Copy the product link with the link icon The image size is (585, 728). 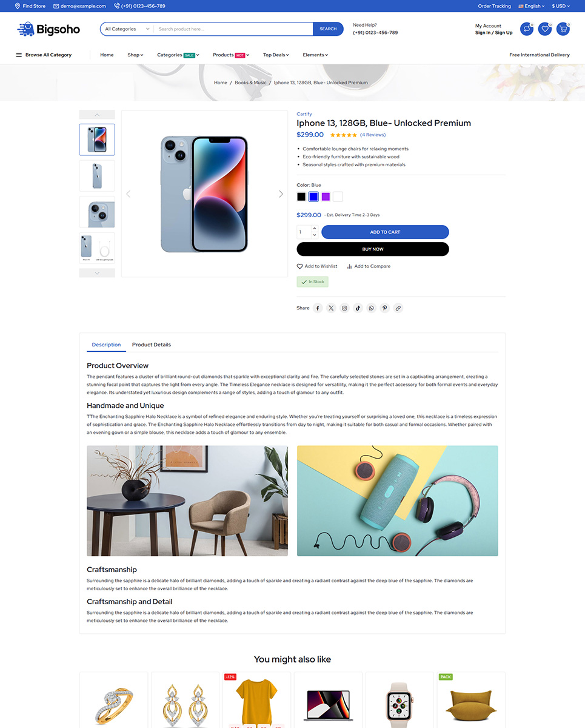(398, 308)
